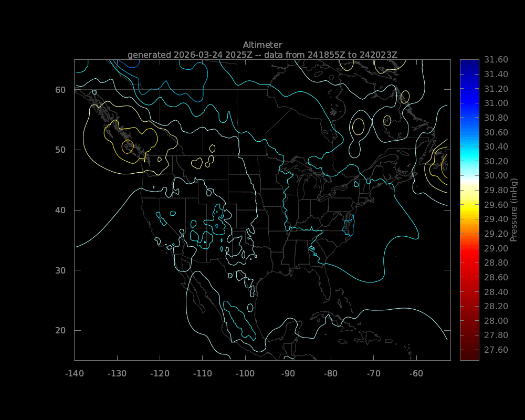Image resolution: width=525 pixels, height=420 pixels.
Task: Select the 20 latitude axis label
Action: pos(61,331)
